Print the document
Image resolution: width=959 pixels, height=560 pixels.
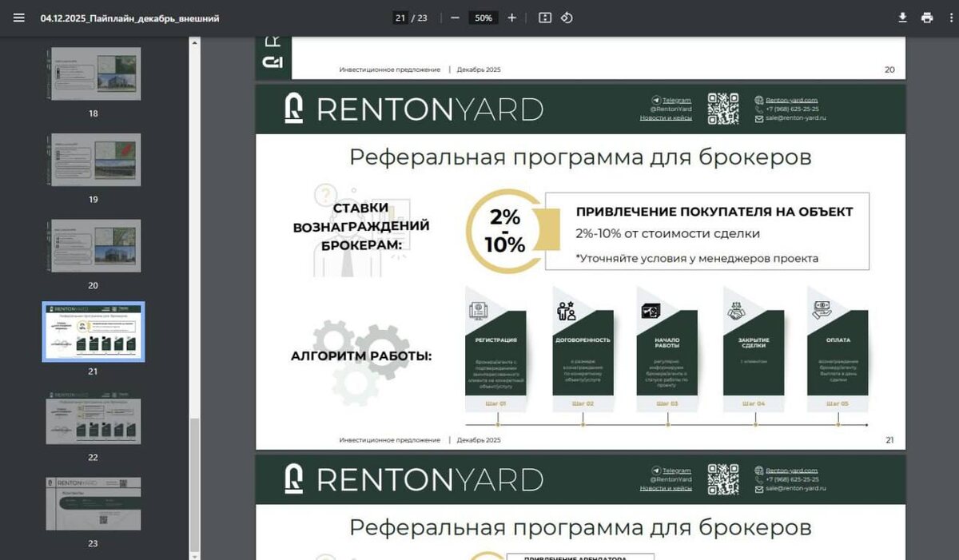(x=927, y=18)
